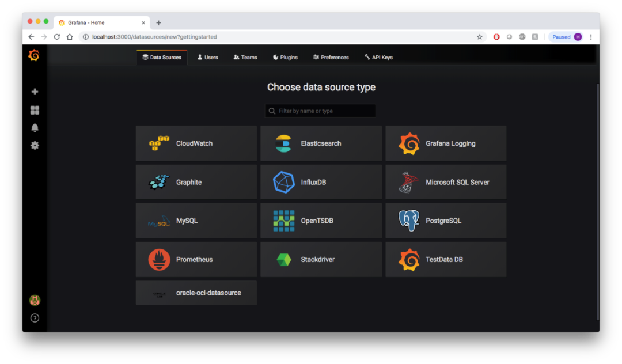The image size is (622, 364).
Task: Bookmark page with the star icon
Action: tap(480, 37)
